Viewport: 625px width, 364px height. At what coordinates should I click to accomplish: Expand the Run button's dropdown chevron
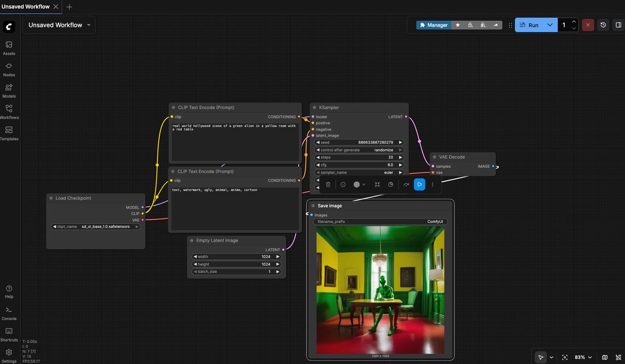(x=550, y=24)
